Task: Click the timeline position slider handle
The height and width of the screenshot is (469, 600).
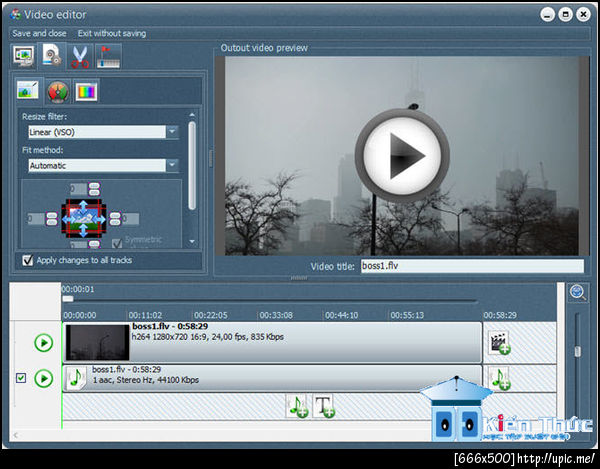Action: [x=68, y=299]
